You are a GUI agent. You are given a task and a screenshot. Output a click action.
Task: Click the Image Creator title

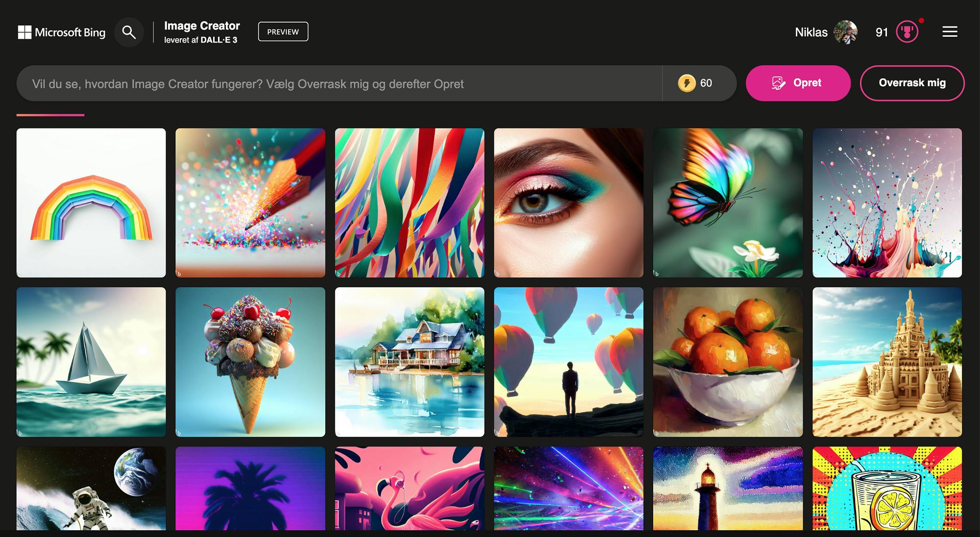(202, 26)
